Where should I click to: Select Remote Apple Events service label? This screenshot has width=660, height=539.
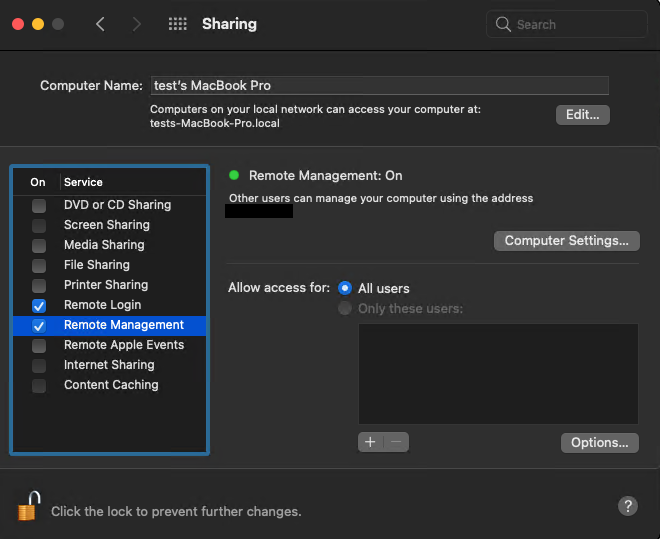click(x=124, y=345)
